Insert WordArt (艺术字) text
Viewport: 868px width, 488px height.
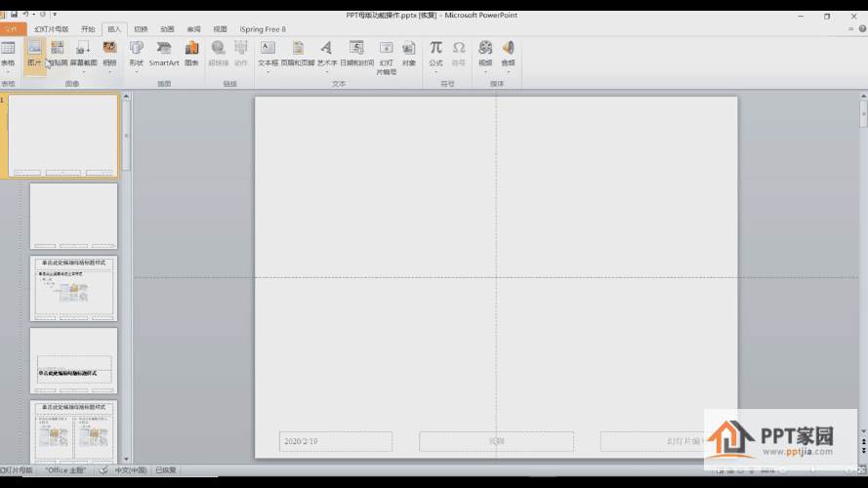[327, 55]
